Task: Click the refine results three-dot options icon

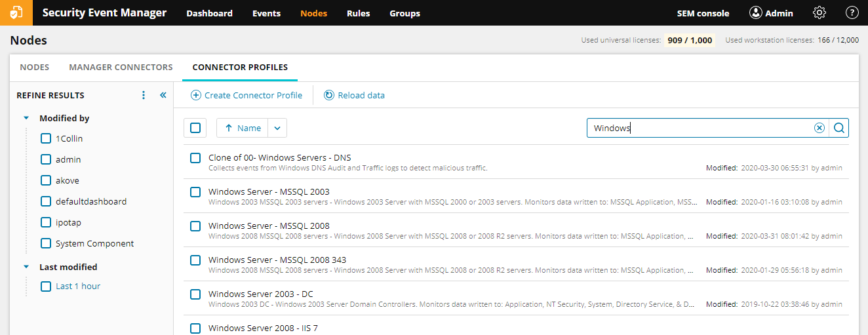Action: [x=144, y=95]
